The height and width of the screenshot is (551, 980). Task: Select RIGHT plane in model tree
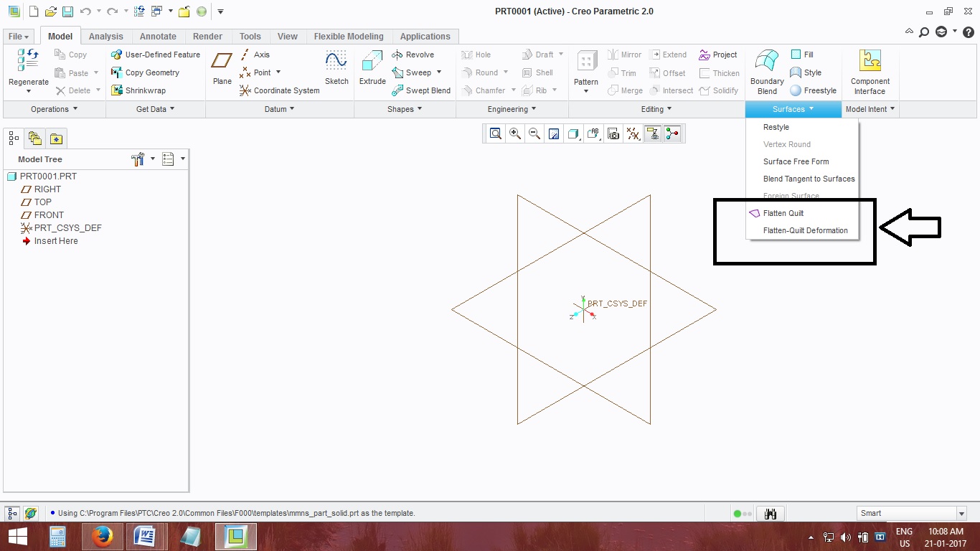[47, 189]
